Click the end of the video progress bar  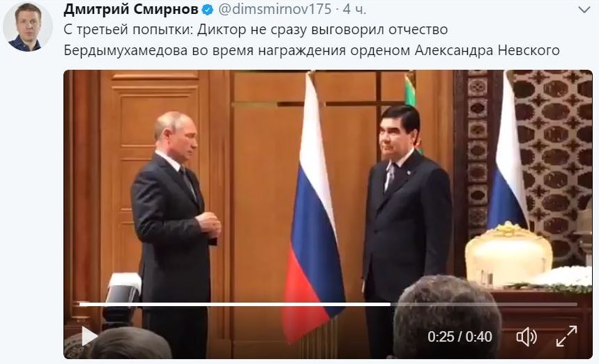[x=576, y=305]
